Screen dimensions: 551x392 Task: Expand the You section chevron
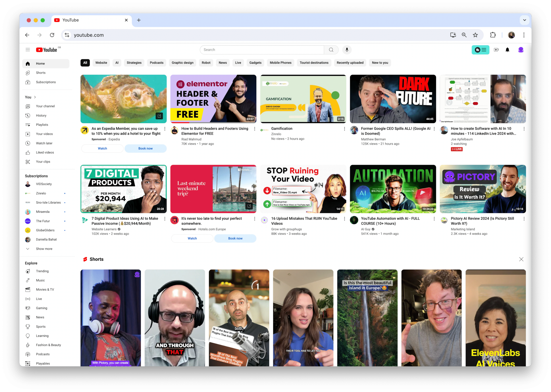click(x=35, y=97)
